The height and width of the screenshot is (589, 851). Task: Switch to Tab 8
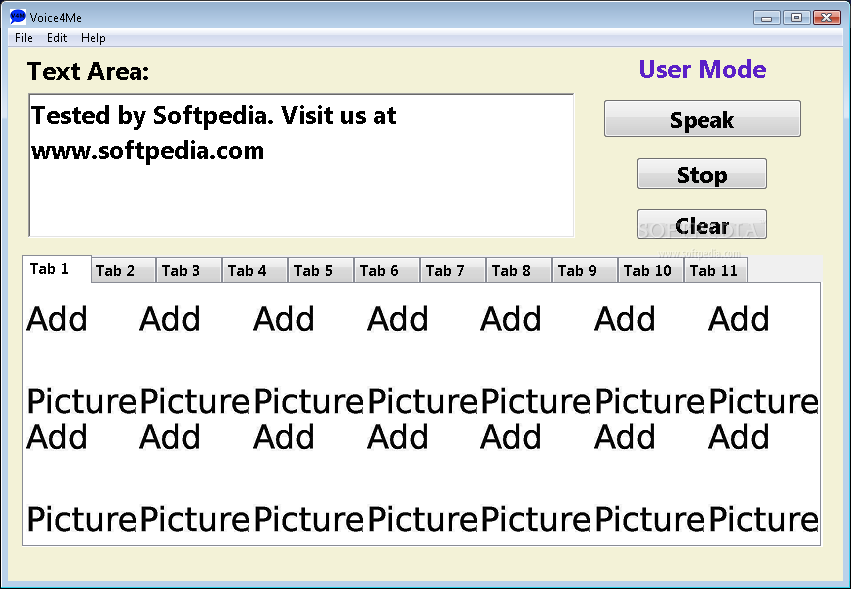(519, 270)
